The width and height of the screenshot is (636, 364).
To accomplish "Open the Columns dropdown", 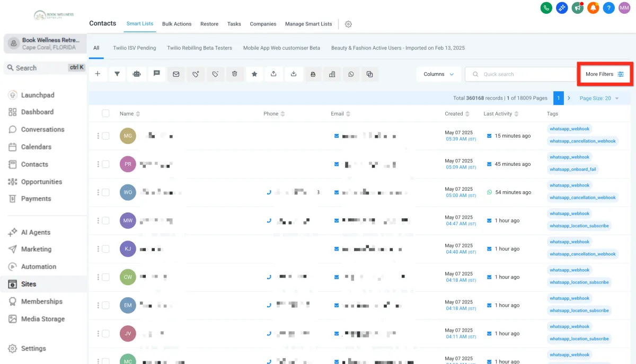I will 438,74.
